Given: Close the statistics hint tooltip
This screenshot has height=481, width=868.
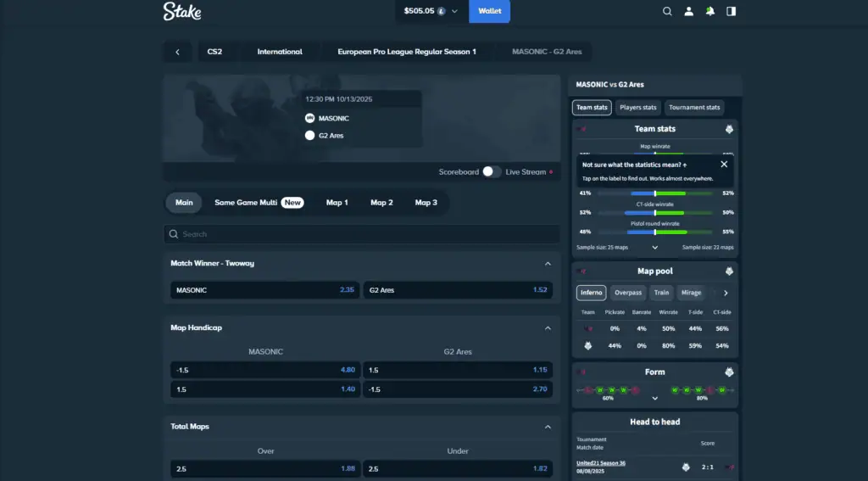Looking at the screenshot, I should point(724,165).
